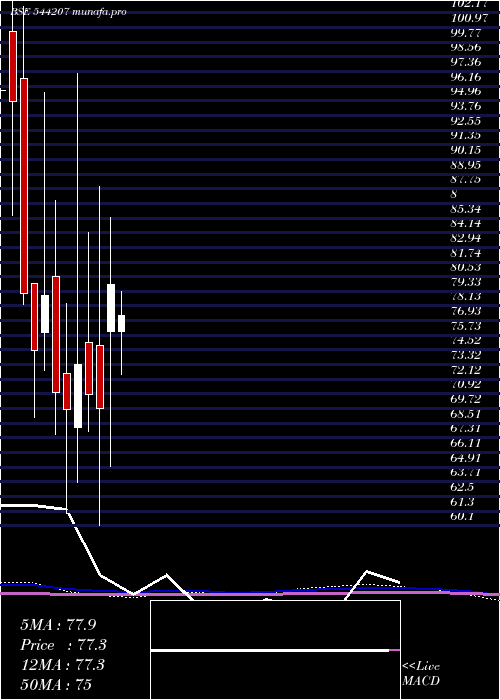Click the 80.53 price value

466,267
